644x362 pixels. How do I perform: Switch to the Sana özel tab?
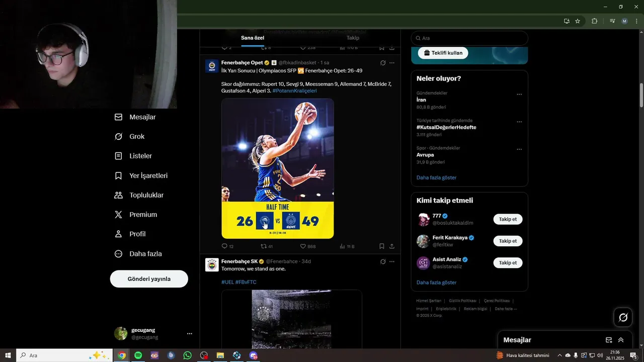click(x=253, y=38)
